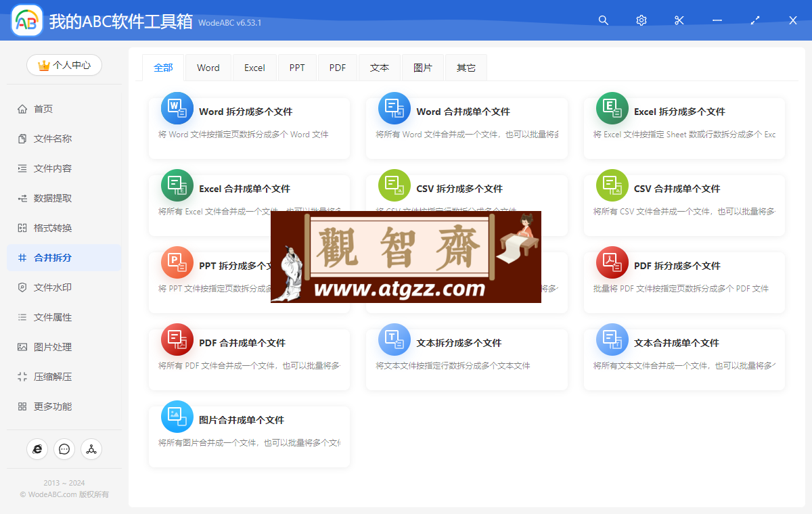Click description 将文本文件按指定行数拆分成多个文本文件
This screenshot has height=514, width=812.
point(453,366)
